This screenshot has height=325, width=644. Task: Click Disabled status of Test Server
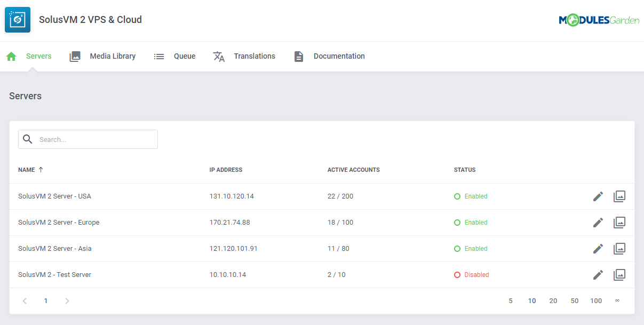472,275
